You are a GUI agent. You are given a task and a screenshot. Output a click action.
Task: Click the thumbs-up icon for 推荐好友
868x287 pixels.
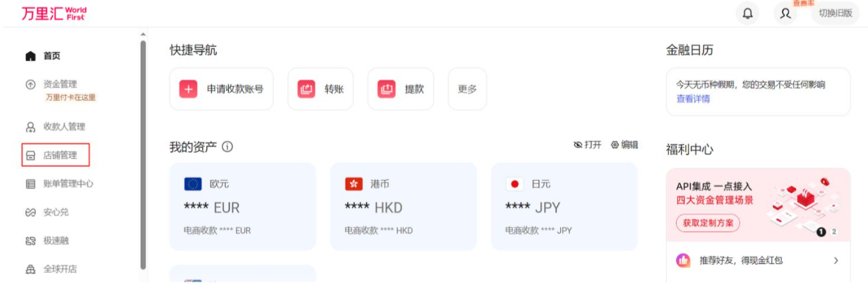click(x=683, y=261)
